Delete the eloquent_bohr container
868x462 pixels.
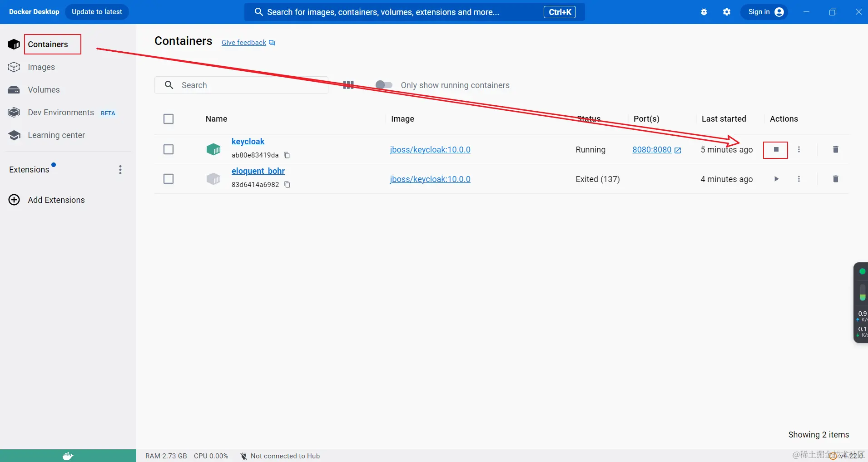(835, 179)
